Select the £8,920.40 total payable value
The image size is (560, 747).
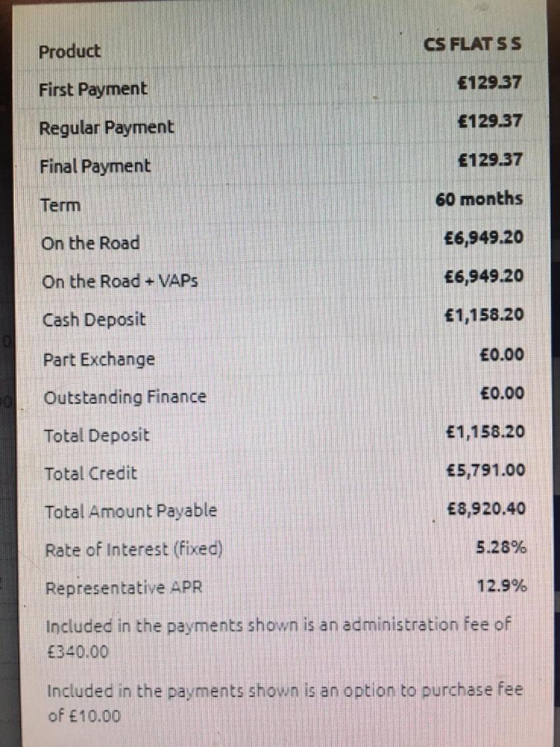[487, 509]
